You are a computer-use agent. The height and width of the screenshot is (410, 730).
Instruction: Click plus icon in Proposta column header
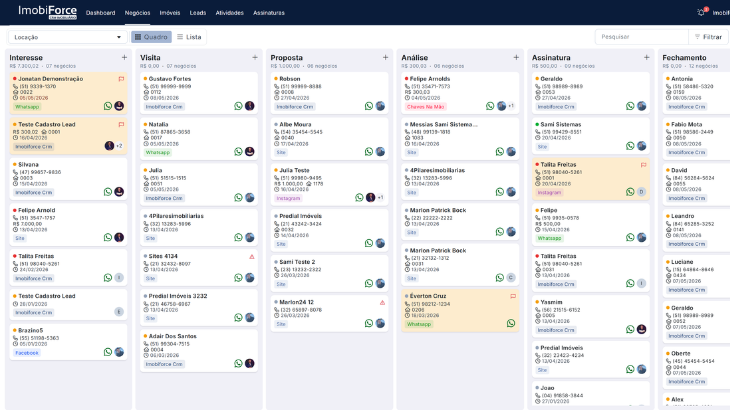pos(385,57)
